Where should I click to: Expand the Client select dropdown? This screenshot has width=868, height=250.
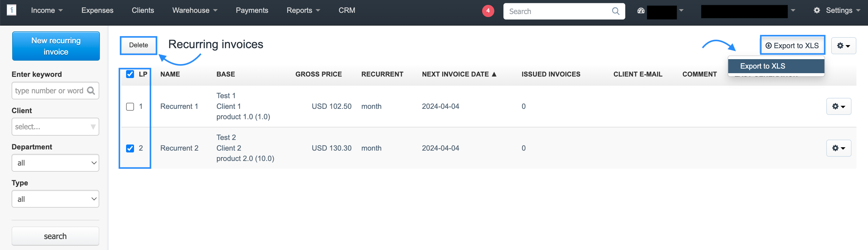[55, 127]
